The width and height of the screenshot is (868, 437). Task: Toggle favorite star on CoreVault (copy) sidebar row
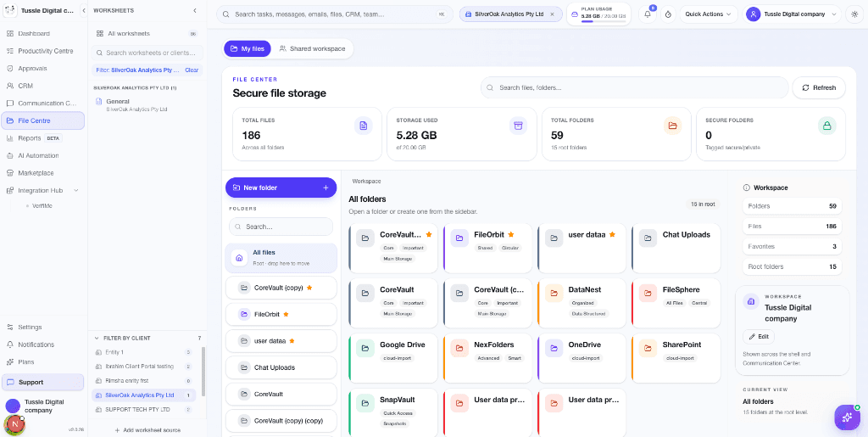pos(309,288)
